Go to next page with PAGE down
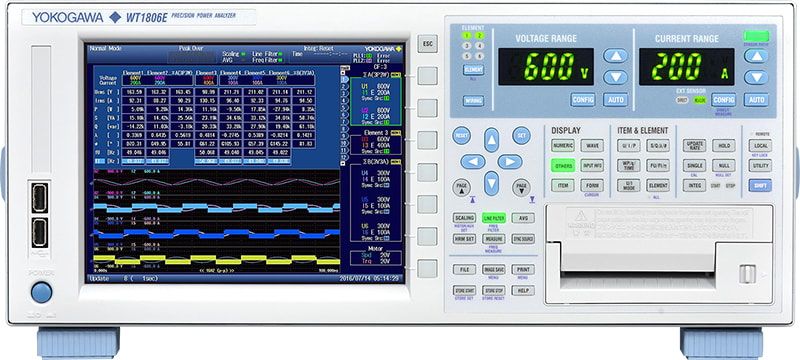The image size is (800, 360). (521, 188)
